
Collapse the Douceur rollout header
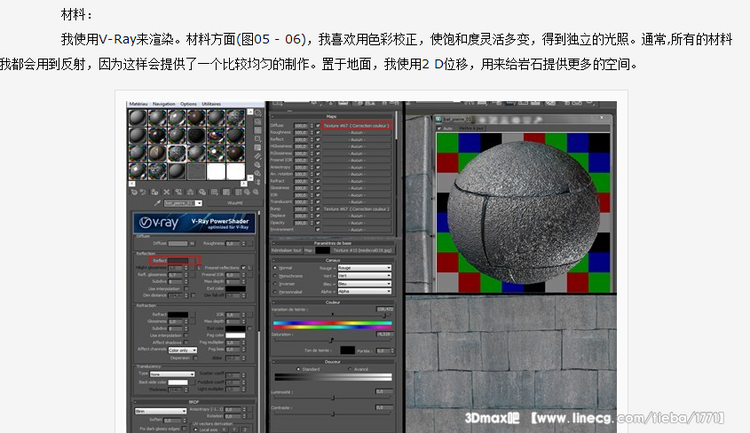point(332,362)
